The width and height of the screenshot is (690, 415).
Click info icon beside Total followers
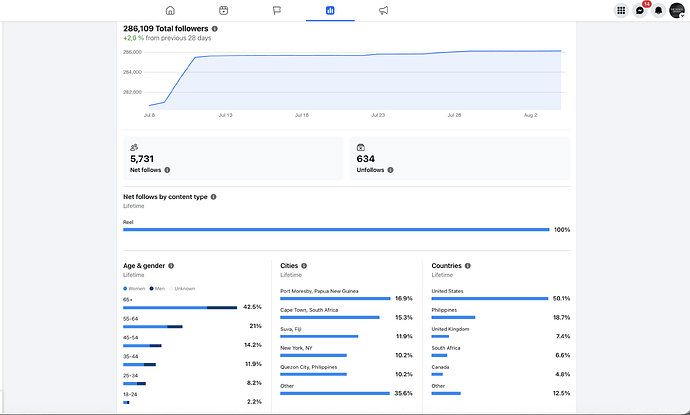click(215, 29)
